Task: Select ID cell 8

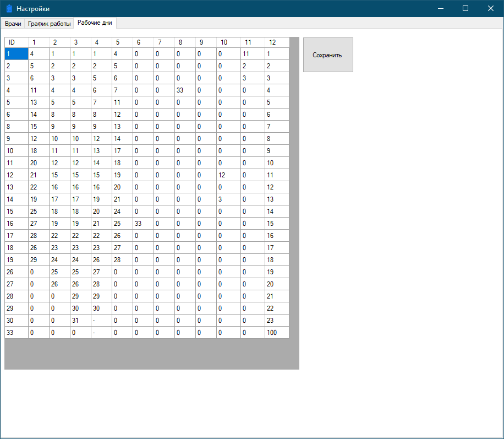Action: pyautogui.click(x=17, y=127)
